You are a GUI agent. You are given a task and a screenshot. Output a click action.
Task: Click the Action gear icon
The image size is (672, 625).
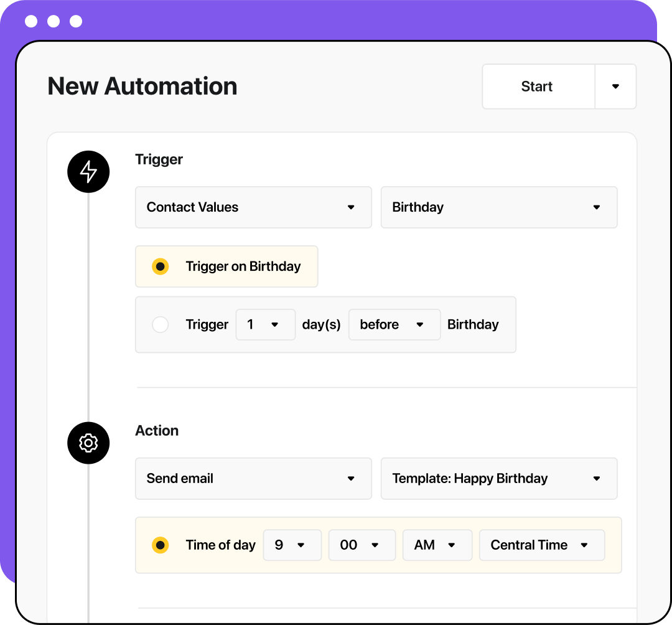88,443
